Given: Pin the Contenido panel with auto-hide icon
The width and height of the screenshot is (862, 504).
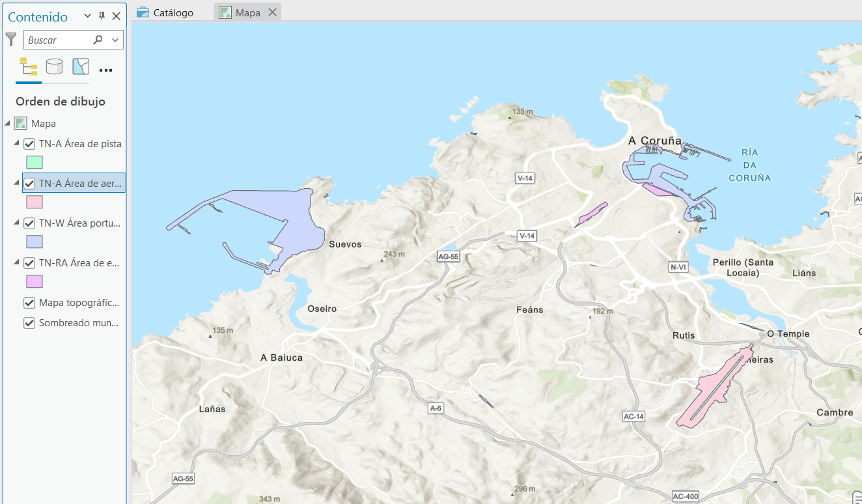Looking at the screenshot, I should point(102,16).
